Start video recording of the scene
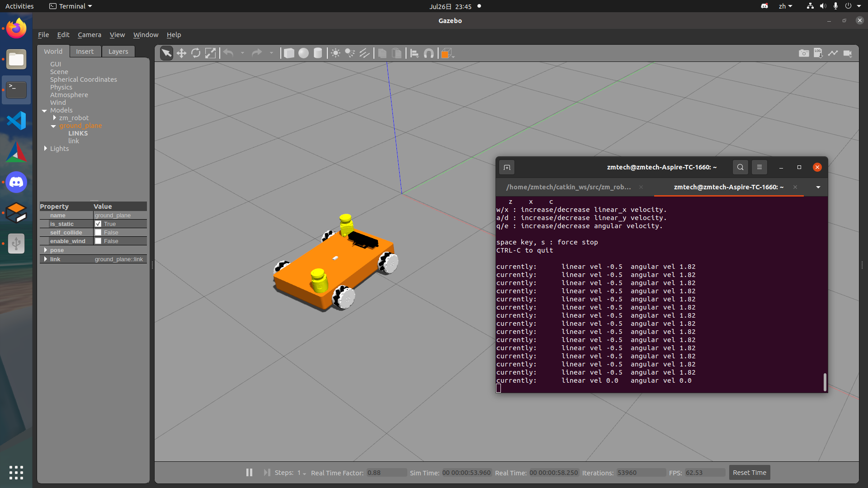 click(848, 53)
